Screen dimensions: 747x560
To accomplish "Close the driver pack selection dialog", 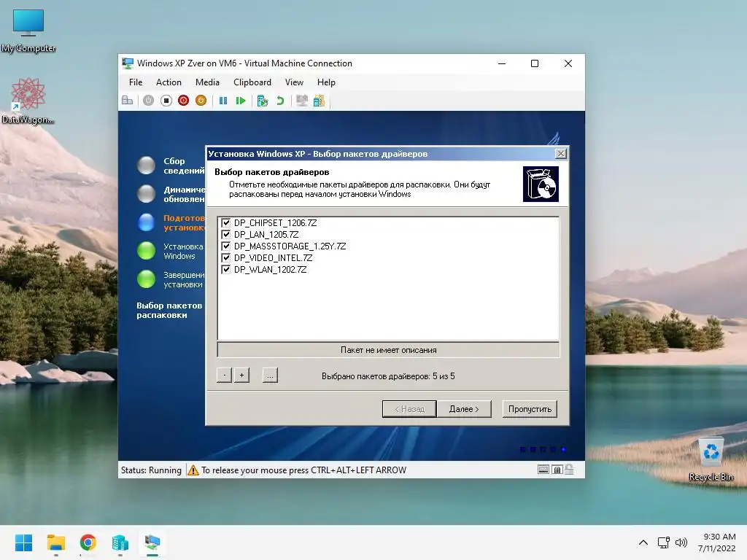I will click(x=561, y=153).
